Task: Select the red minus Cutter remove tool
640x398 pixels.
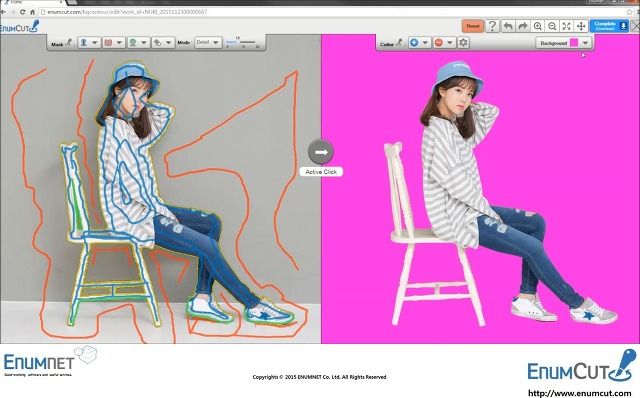Action: (438, 42)
